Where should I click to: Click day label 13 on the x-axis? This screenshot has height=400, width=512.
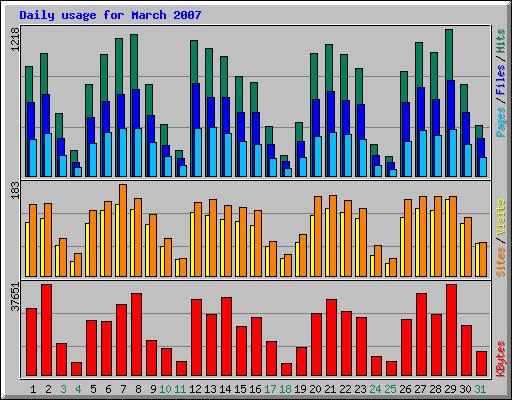[210, 389]
